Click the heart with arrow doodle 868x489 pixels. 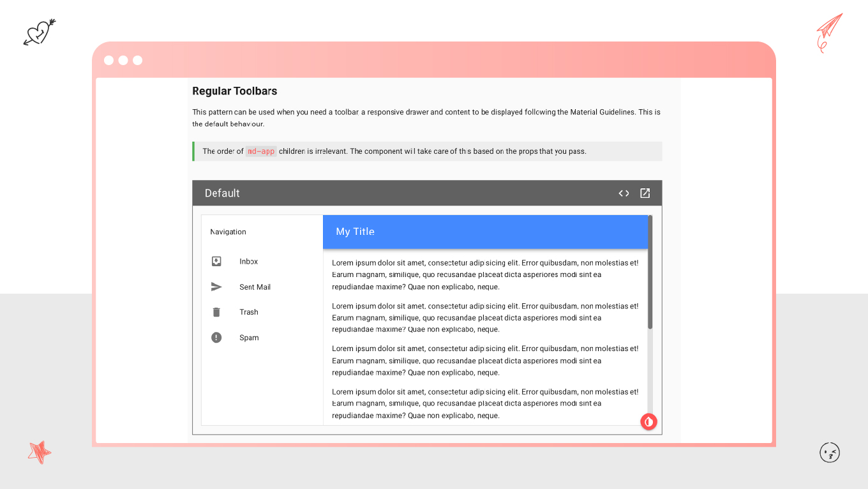tap(40, 32)
